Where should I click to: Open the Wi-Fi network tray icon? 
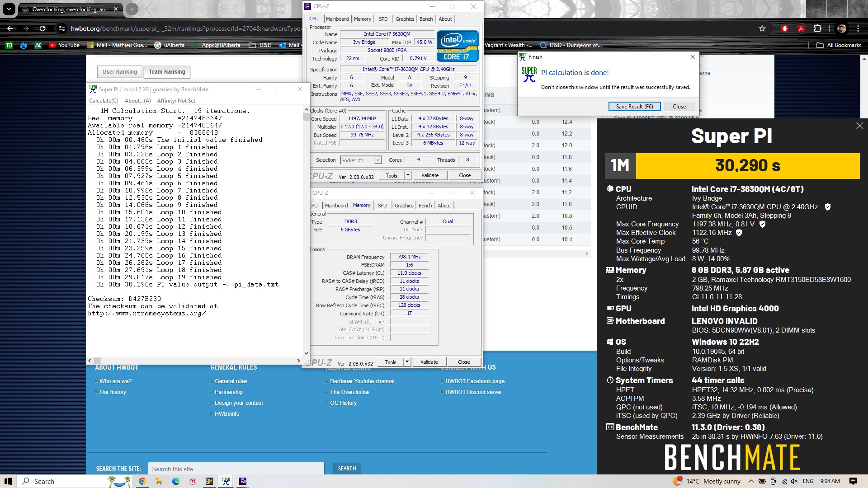coord(784,481)
